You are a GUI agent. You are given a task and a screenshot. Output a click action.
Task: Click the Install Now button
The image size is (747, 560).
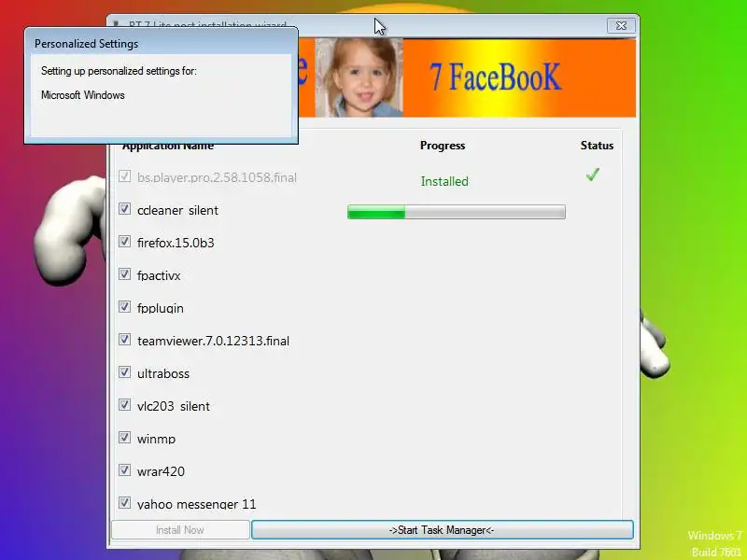coord(180,530)
